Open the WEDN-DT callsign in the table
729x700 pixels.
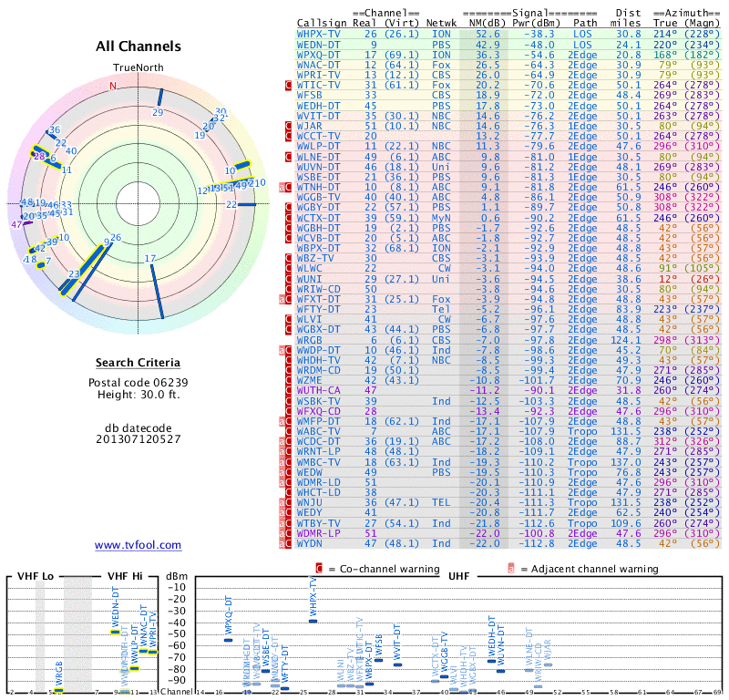click(320, 44)
